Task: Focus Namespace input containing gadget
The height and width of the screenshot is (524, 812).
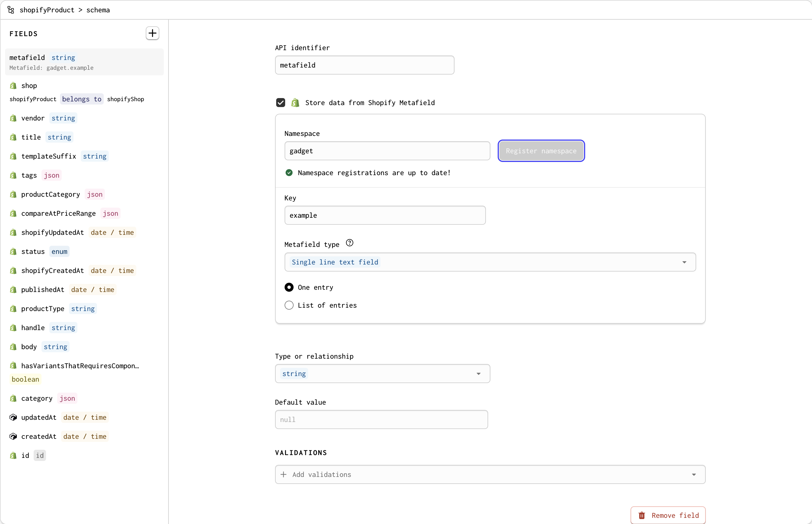Action: click(x=387, y=151)
